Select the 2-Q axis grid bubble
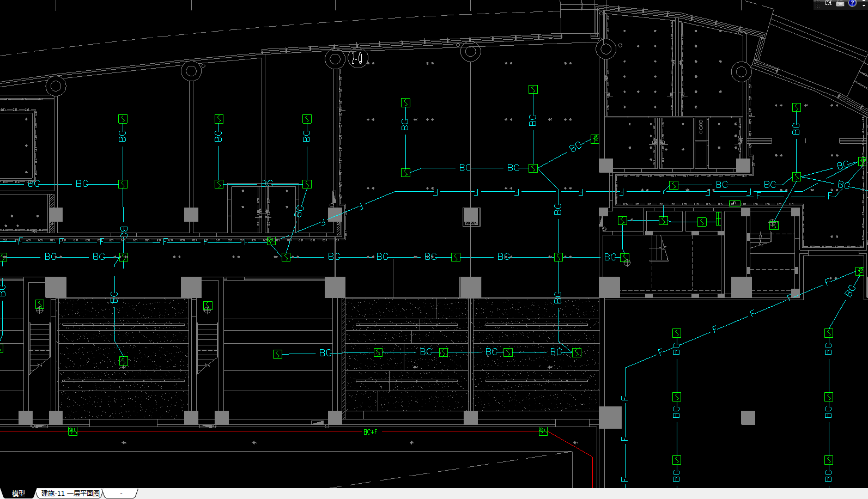The image size is (868, 499). tap(357, 58)
